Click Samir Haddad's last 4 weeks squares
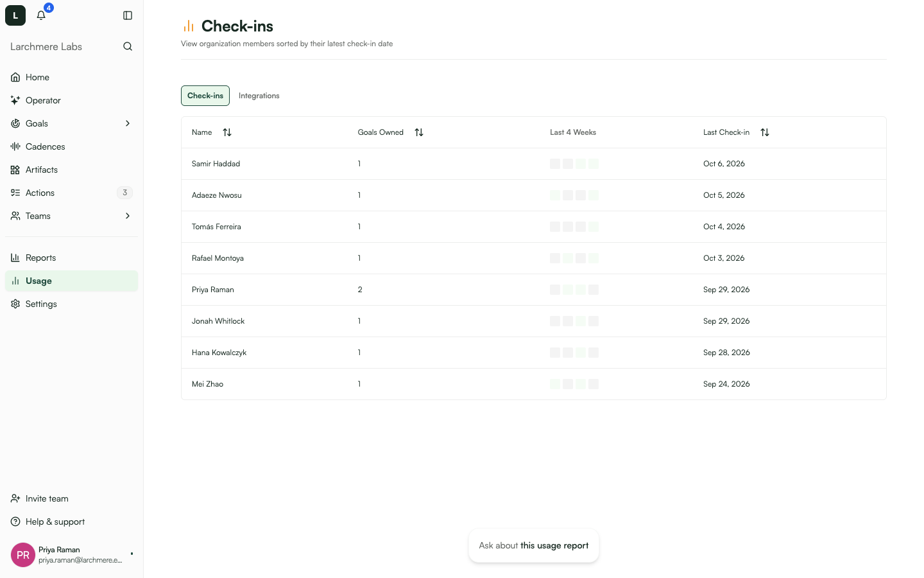The image size is (924, 578). (574, 164)
